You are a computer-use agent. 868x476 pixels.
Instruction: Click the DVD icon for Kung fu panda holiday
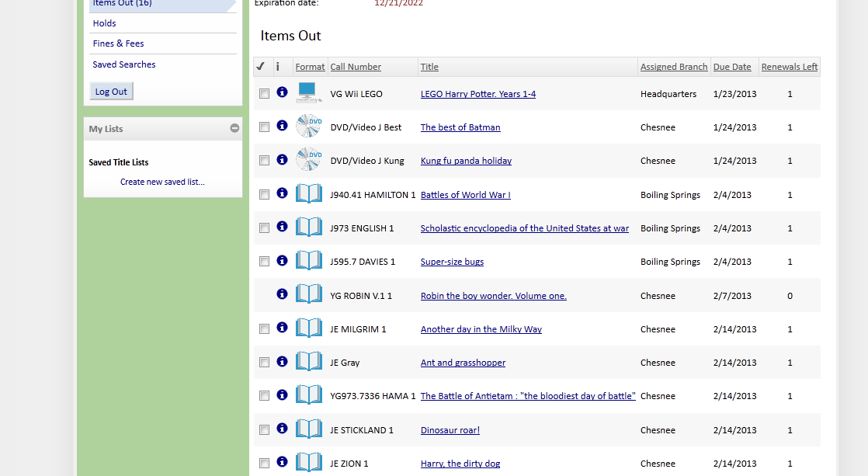pos(308,159)
